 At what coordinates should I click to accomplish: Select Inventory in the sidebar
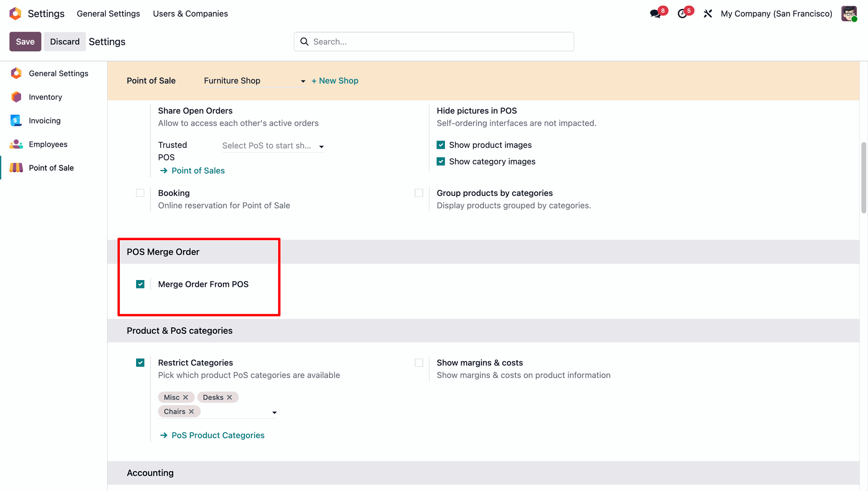pos(45,97)
